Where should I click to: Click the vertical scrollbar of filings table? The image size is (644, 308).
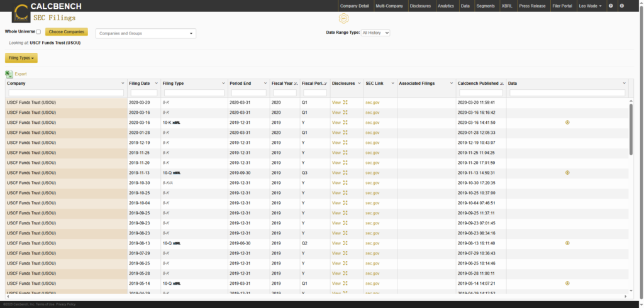631,129
